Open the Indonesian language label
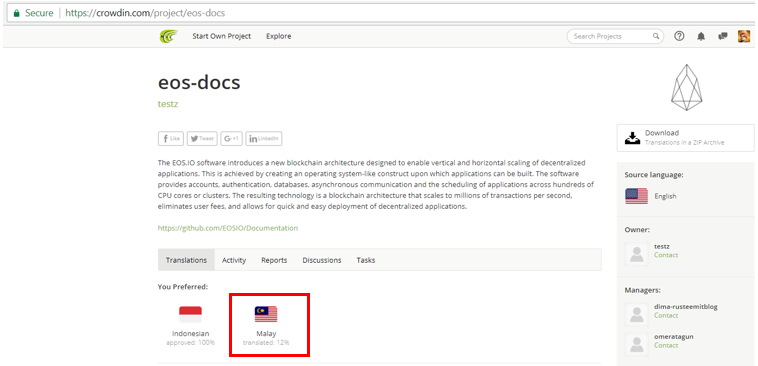The width and height of the screenshot is (758, 366). point(190,334)
